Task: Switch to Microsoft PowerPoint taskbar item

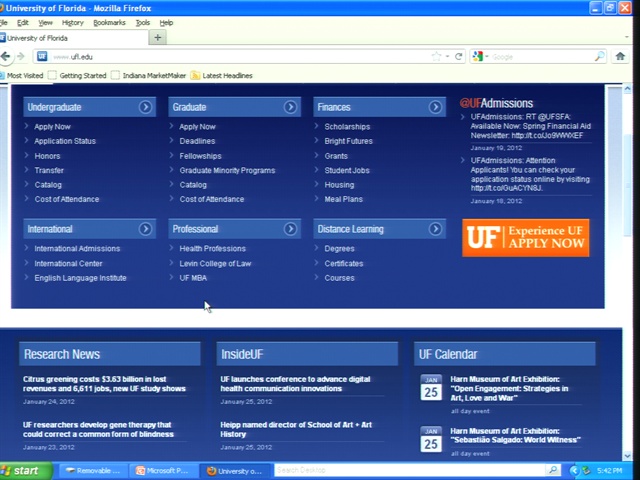Action: pyautogui.click(x=163, y=471)
